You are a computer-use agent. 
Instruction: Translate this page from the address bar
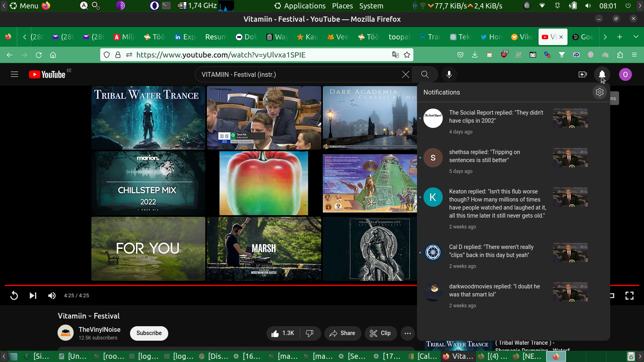396,55
